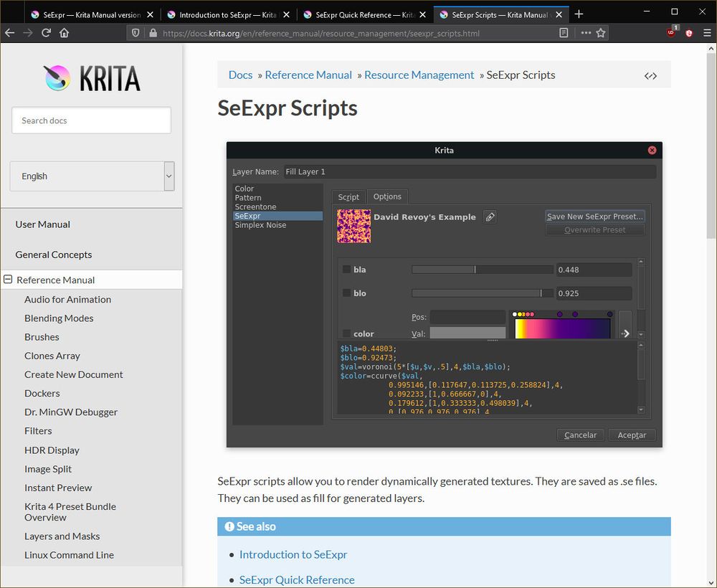This screenshot has height=588, width=717.
Task: Toggle the bla variable checkbox
Action: [347, 270]
